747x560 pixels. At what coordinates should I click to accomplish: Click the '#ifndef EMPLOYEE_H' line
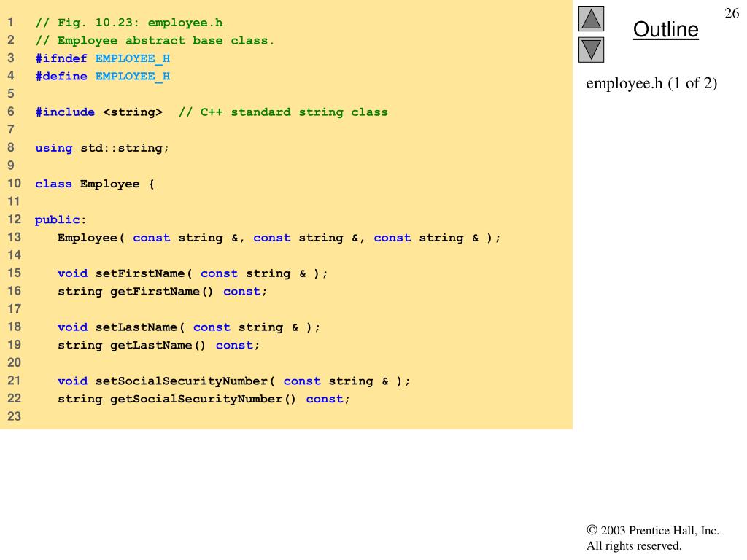pos(102,58)
